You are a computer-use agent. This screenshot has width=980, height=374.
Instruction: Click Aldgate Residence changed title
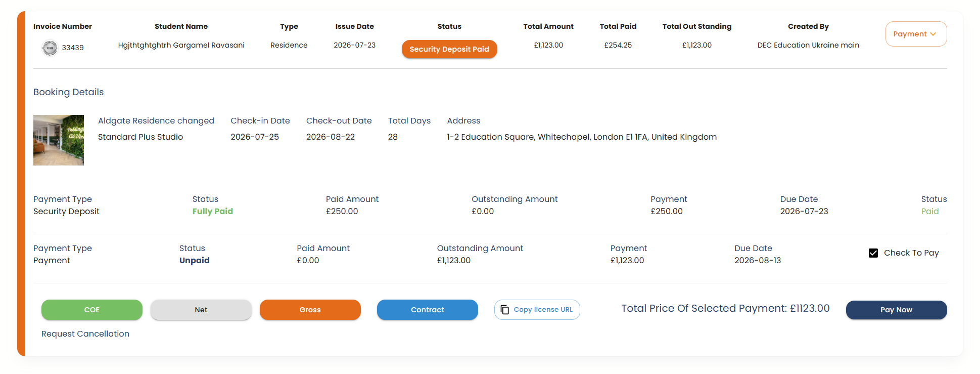[156, 121]
